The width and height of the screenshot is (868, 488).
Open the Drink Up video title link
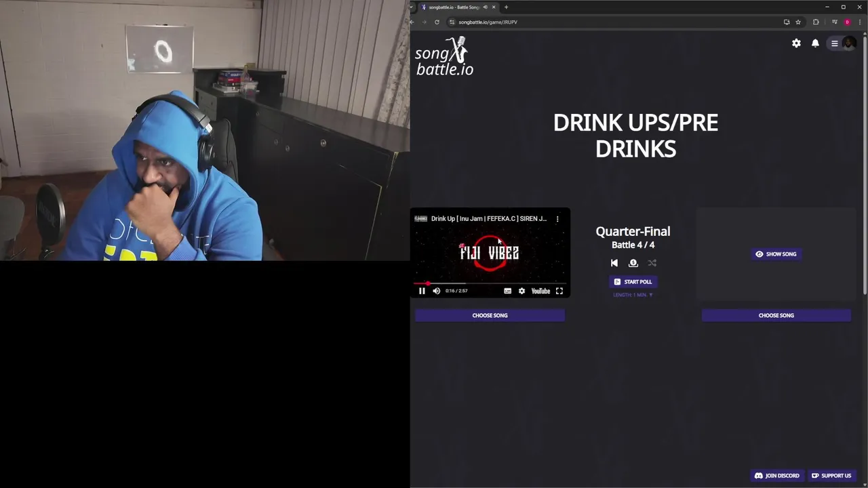click(488, 219)
